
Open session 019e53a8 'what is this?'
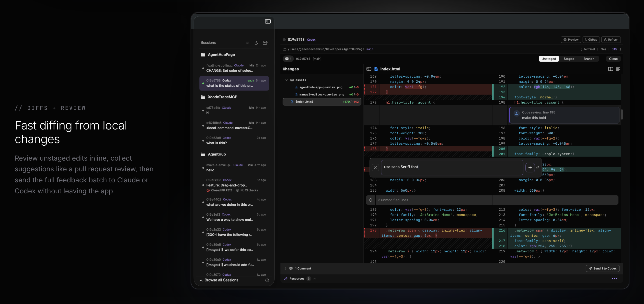(x=234, y=140)
